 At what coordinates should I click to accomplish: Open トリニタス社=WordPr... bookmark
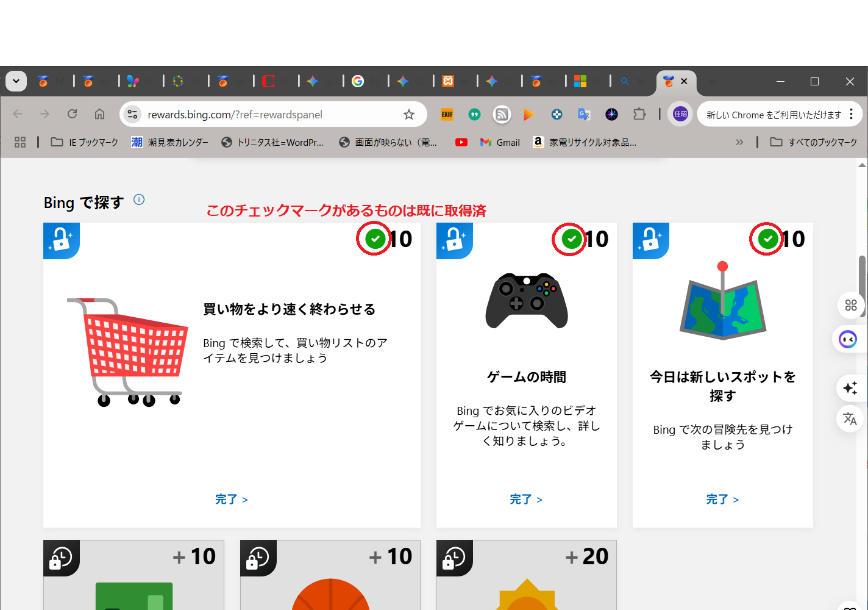coord(272,142)
